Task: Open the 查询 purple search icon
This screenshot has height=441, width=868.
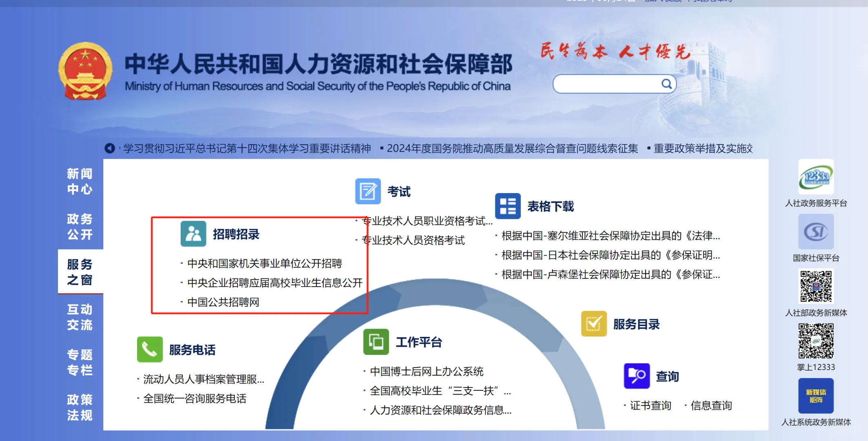Action: [x=637, y=376]
